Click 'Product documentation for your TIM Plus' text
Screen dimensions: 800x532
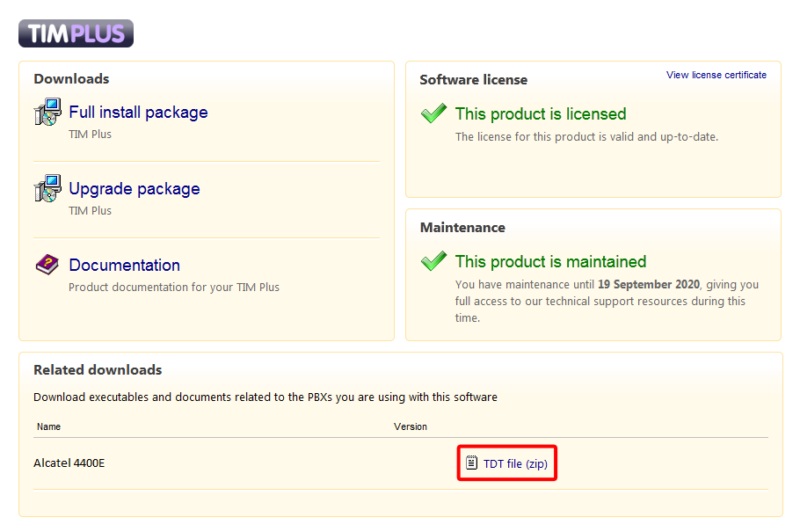(174, 288)
